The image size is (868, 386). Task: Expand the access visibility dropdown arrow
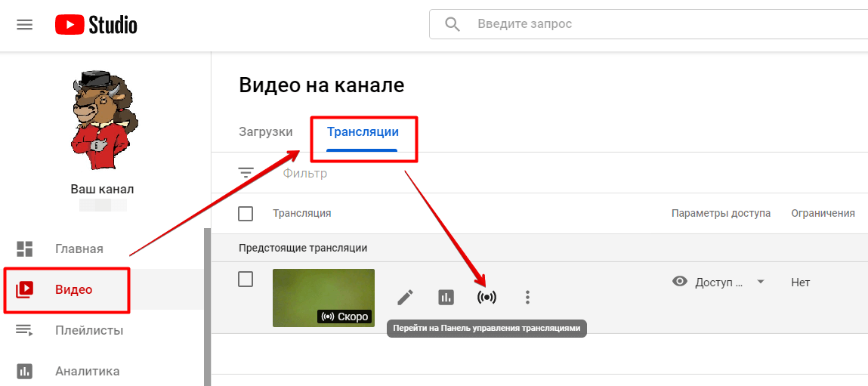(761, 282)
